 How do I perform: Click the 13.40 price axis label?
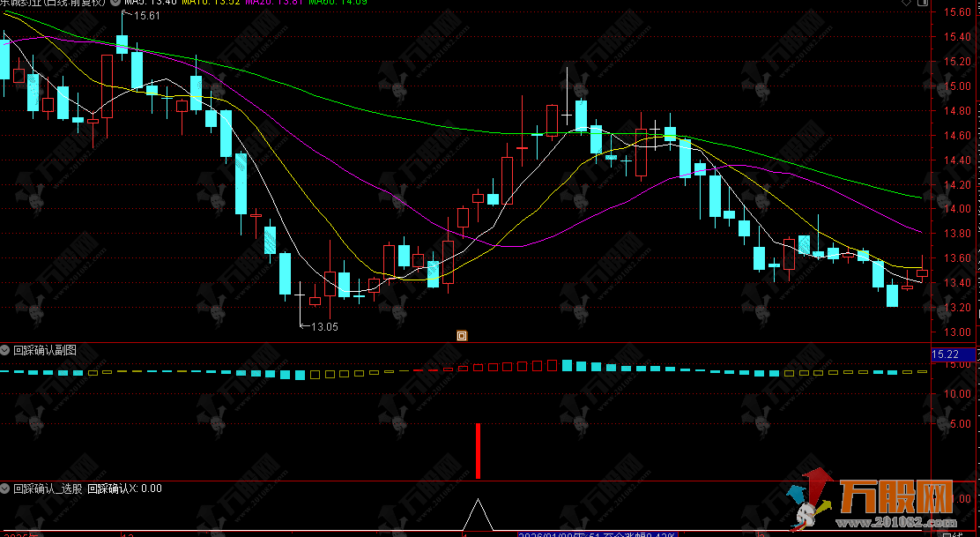(x=957, y=282)
